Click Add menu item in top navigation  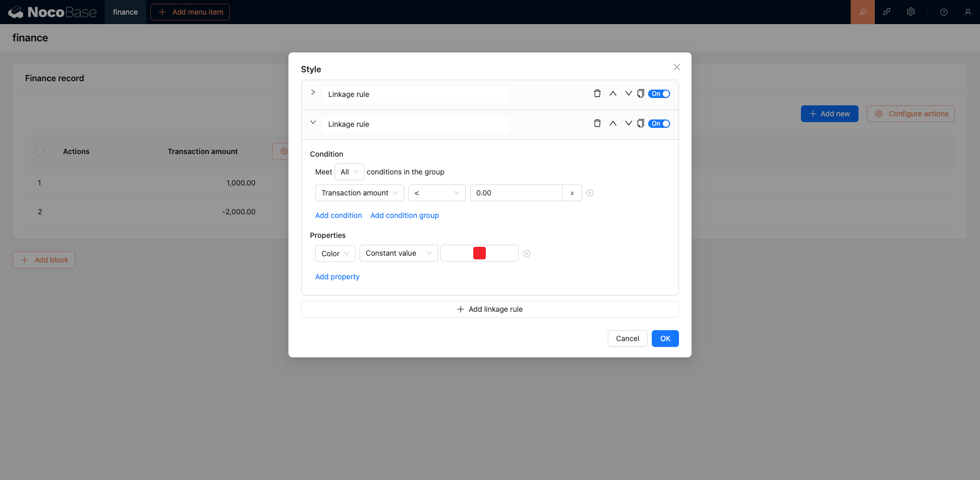click(190, 12)
